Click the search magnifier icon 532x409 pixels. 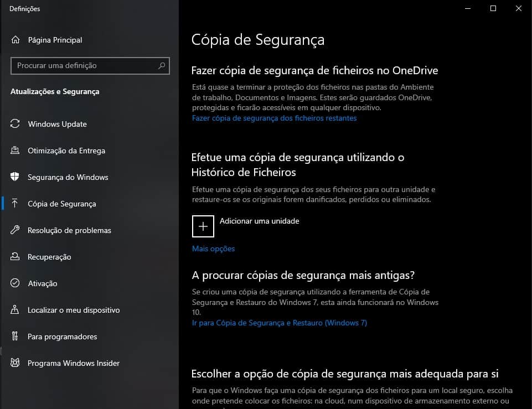162,65
